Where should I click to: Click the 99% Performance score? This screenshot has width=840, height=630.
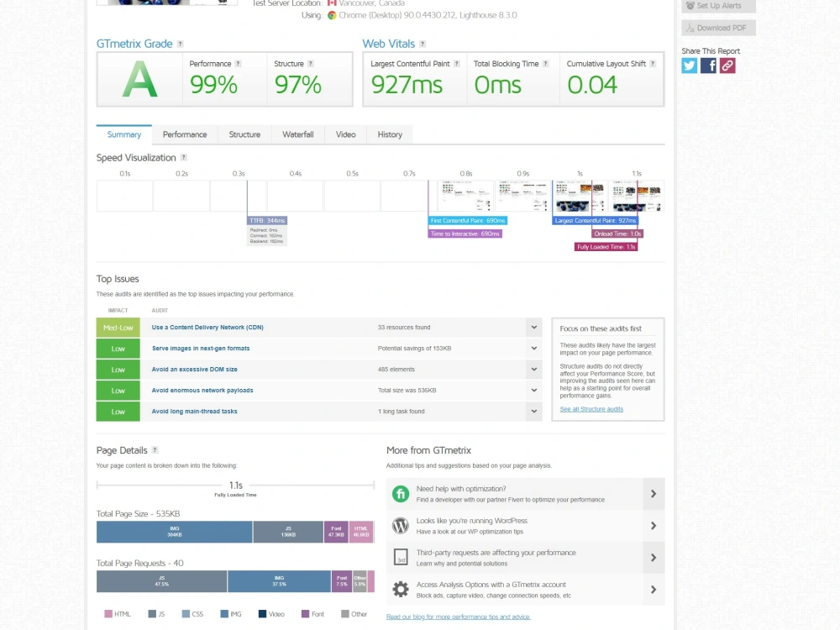[213, 85]
